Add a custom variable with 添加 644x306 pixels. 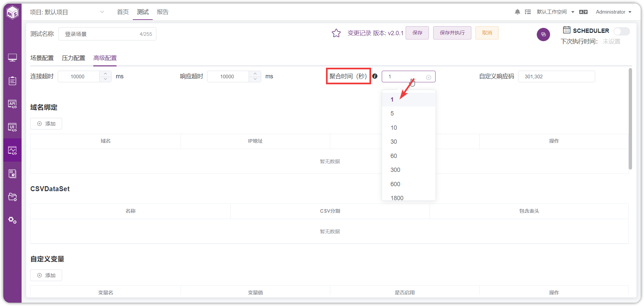(46, 275)
